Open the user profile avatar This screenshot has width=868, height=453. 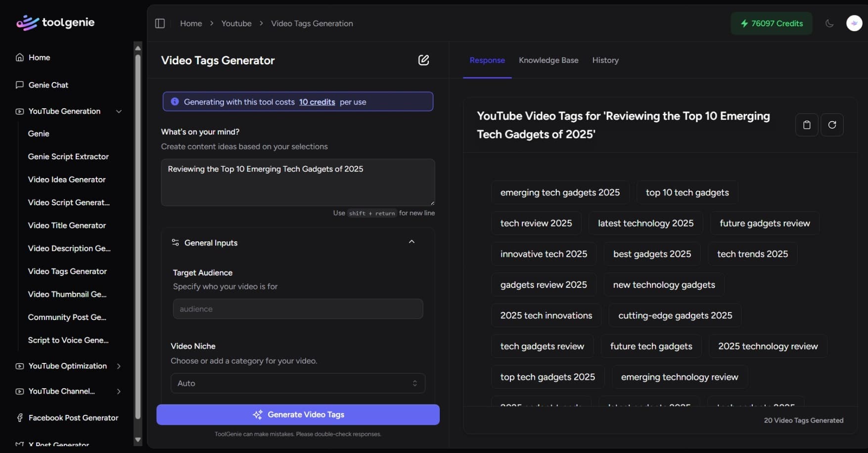[854, 23]
